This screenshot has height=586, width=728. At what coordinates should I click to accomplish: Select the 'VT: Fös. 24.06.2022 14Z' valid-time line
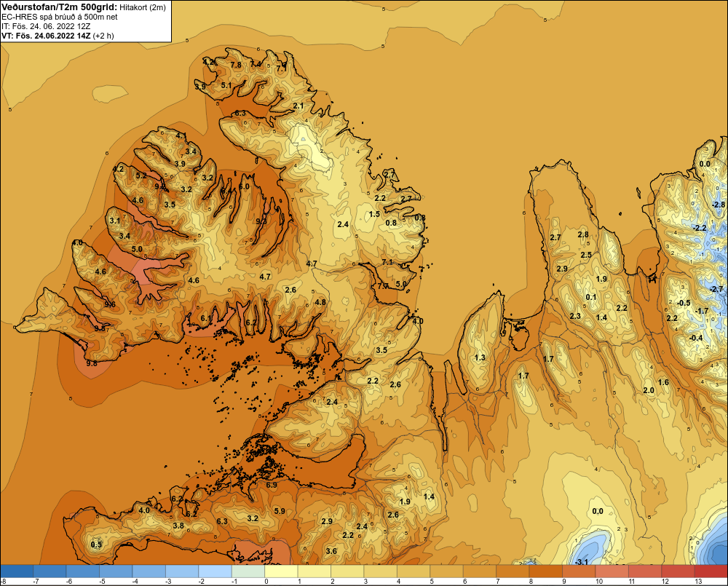click(x=47, y=35)
